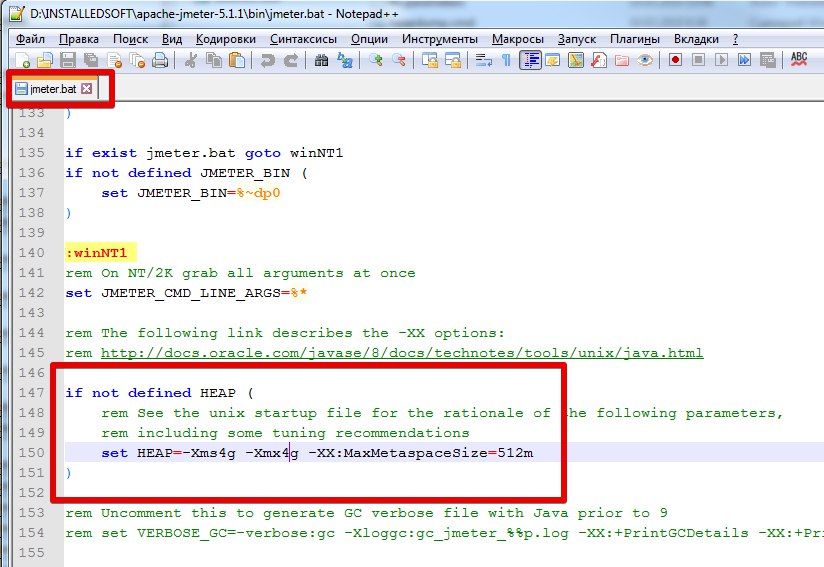The image size is (824, 567).
Task: Click 'rem including some tuning recommendations' line
Action: coord(285,433)
